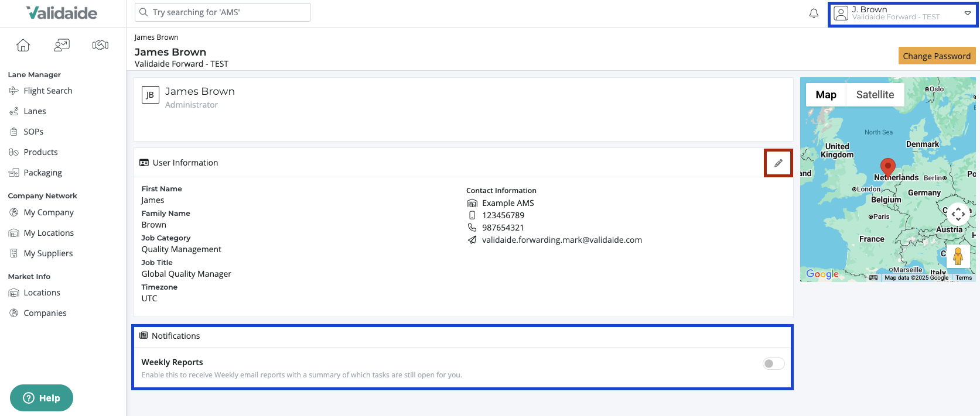Click the red map location pin
The image size is (980, 416).
tap(888, 168)
